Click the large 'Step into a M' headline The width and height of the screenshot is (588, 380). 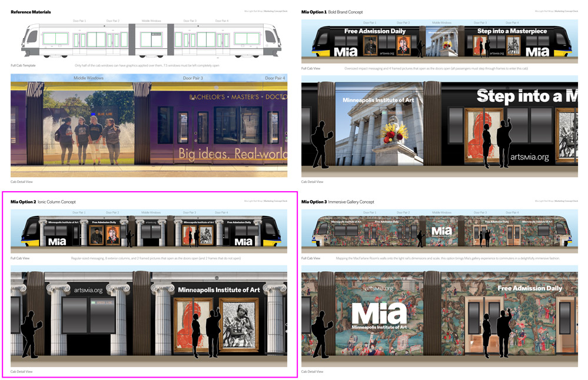527,96
